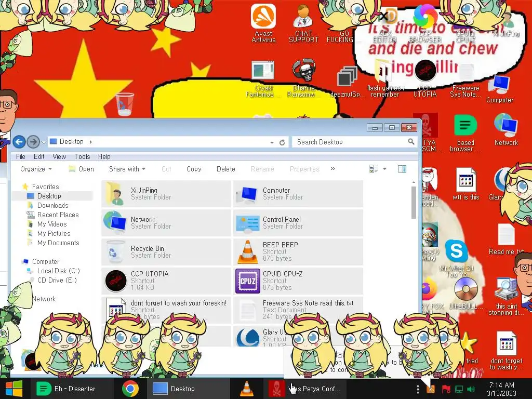Open the Organize dropdown
Viewport: 532px width, 399px height.
pyautogui.click(x=36, y=169)
